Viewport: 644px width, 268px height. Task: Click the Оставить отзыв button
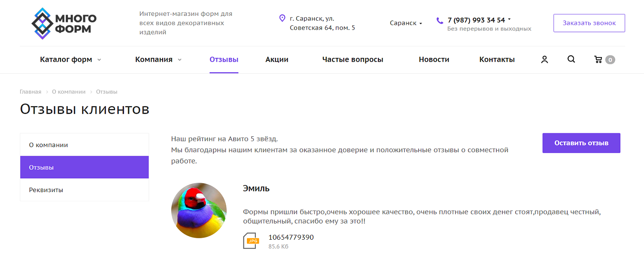581,143
